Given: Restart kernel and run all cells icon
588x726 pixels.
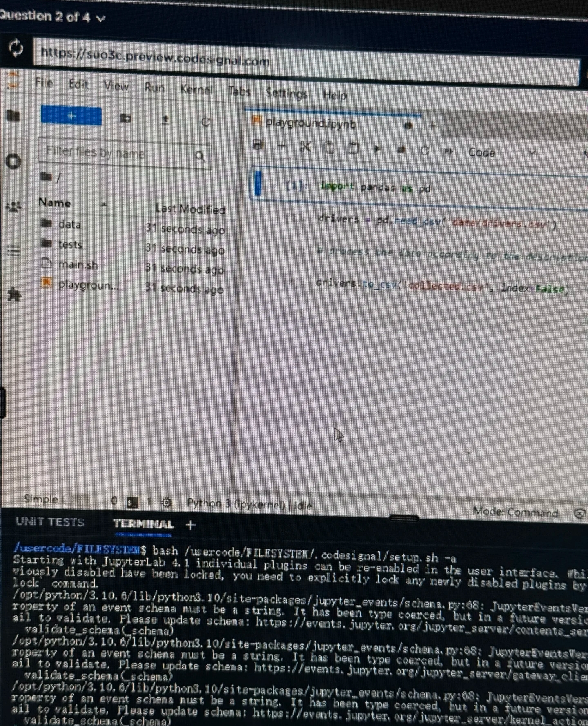Looking at the screenshot, I should pyautogui.click(x=448, y=151).
